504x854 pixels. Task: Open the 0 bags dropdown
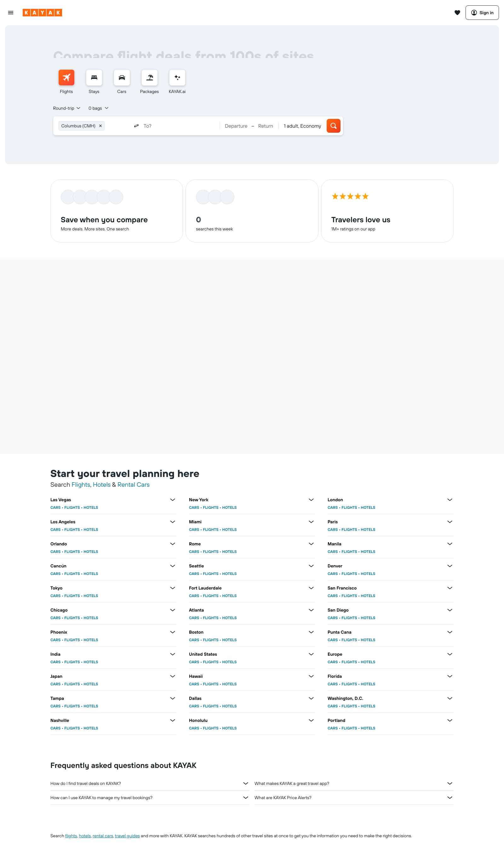click(x=98, y=108)
